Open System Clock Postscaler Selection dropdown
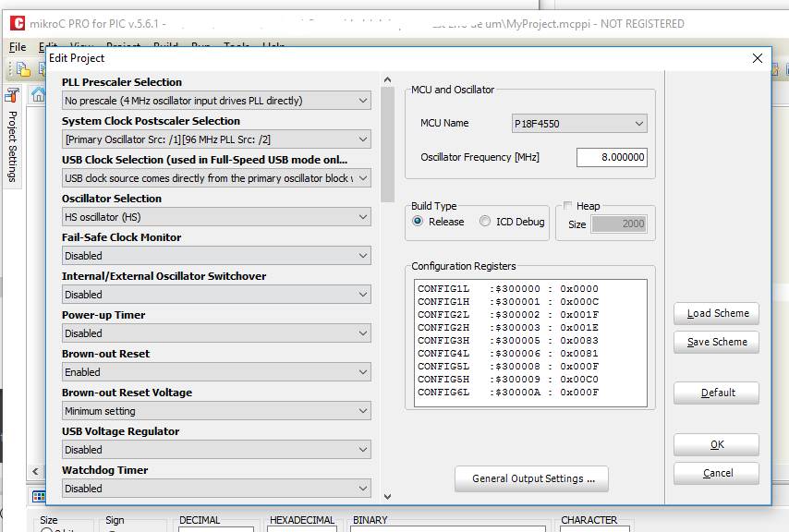The width and height of the screenshot is (789, 532). 216,139
